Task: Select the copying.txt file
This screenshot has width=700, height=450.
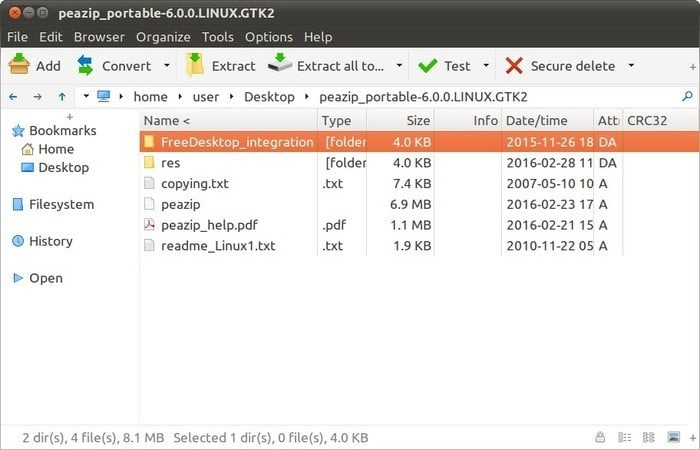Action: pyautogui.click(x=195, y=183)
